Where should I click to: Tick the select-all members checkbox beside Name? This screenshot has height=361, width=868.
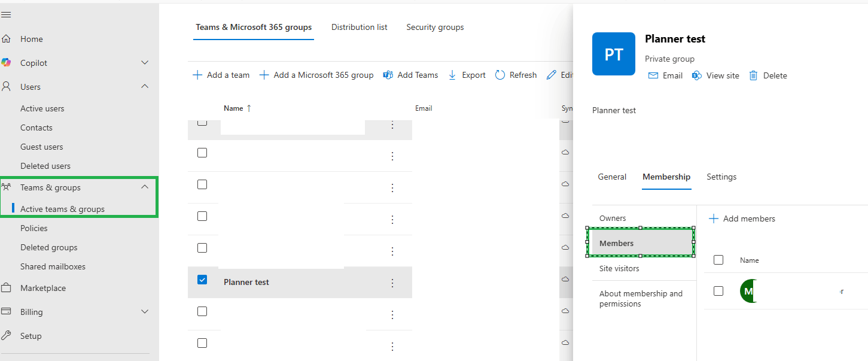tap(718, 260)
